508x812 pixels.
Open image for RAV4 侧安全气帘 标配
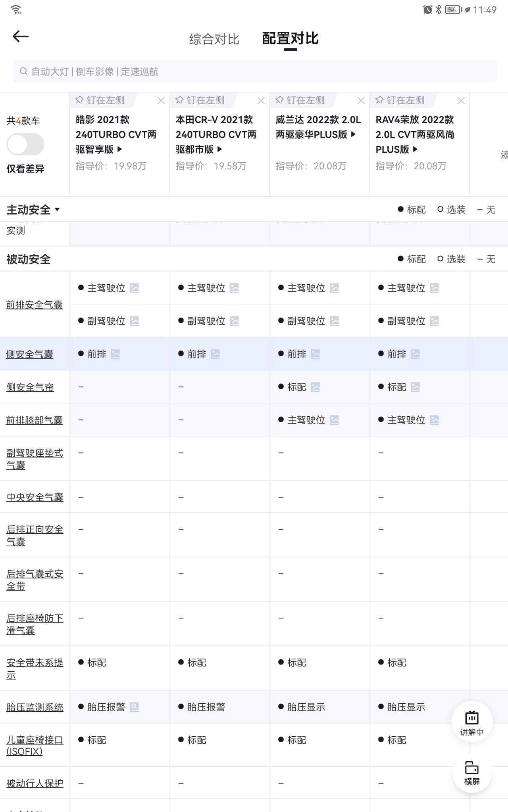tap(416, 387)
